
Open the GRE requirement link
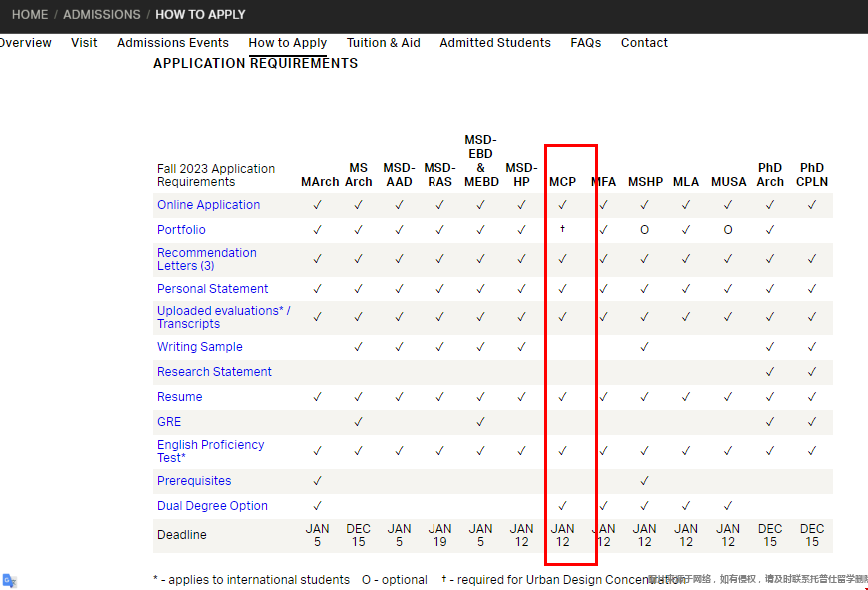169,421
